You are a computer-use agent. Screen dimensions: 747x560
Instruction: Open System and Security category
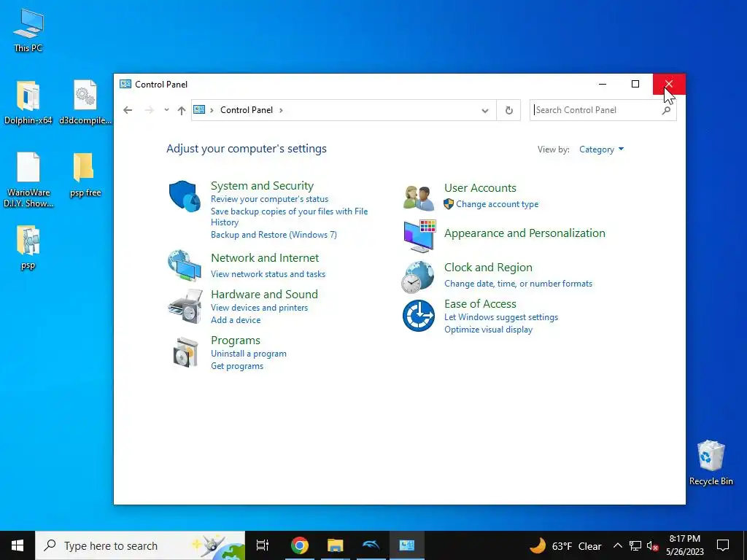[x=262, y=186]
